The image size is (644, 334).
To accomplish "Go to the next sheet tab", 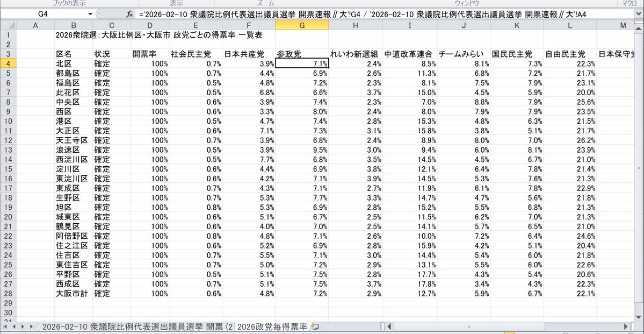I will coord(24,326).
